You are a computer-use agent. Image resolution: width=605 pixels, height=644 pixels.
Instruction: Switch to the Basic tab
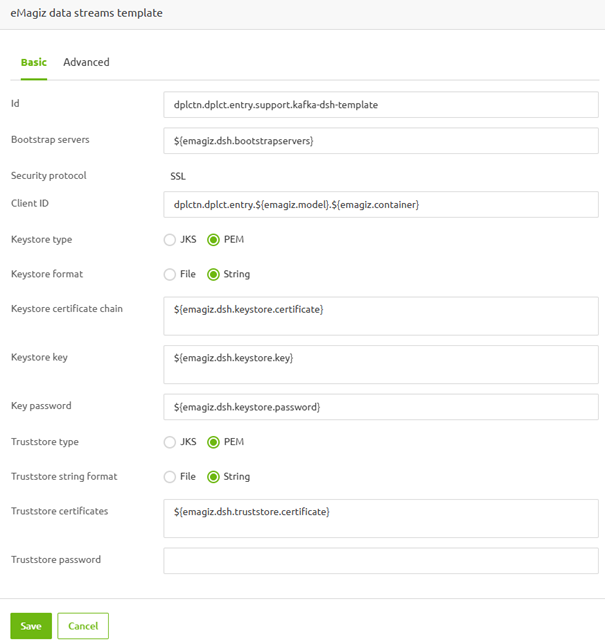(x=34, y=62)
